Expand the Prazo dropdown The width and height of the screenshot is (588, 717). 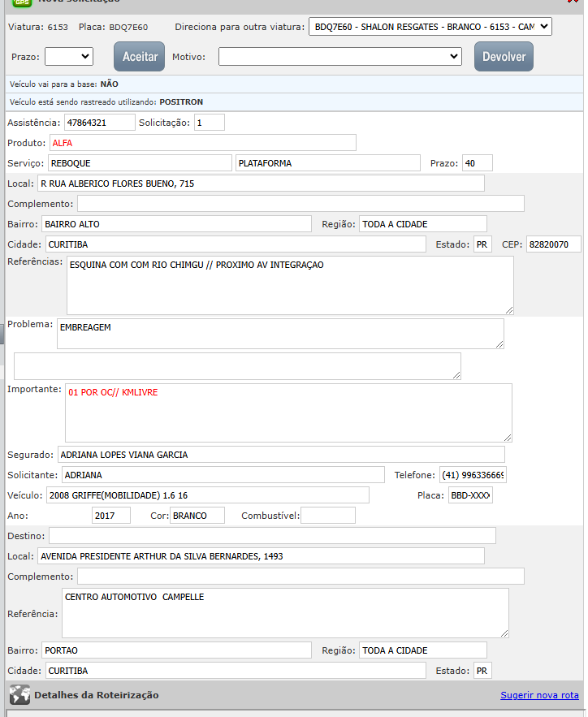pos(69,57)
